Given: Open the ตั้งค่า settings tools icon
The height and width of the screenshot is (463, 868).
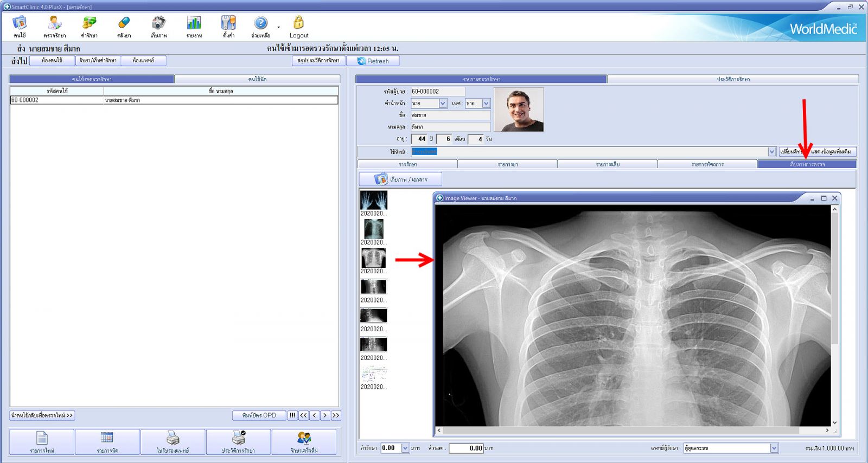Looking at the screenshot, I should pos(228,27).
